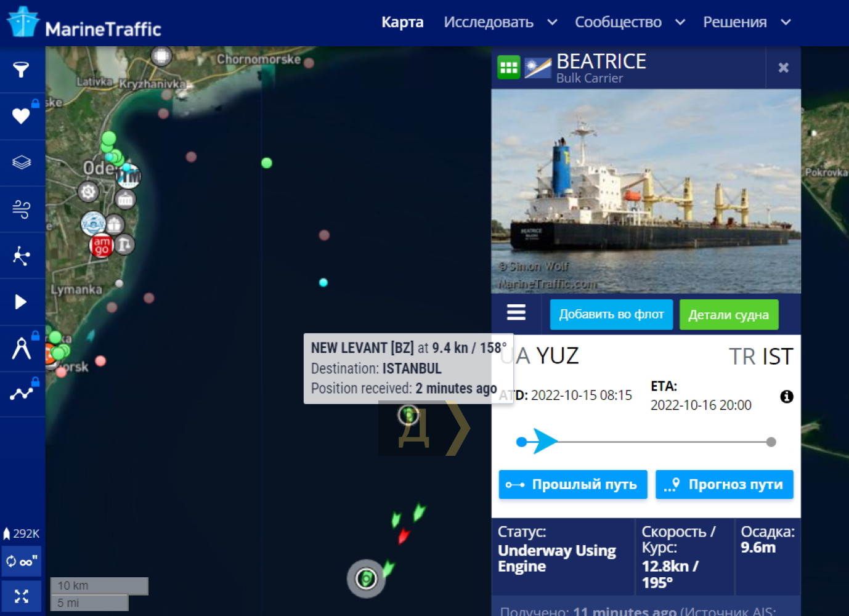Viewport: 849px width, 616px height.
Task: Show the wind weather overlay icon
Action: coord(22,209)
